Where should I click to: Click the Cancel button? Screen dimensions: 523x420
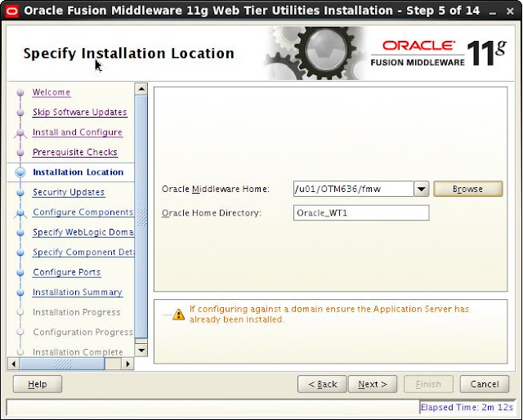click(485, 384)
